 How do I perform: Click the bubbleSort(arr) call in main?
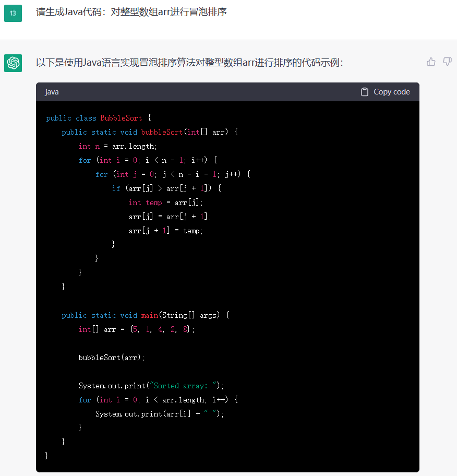pos(111,358)
